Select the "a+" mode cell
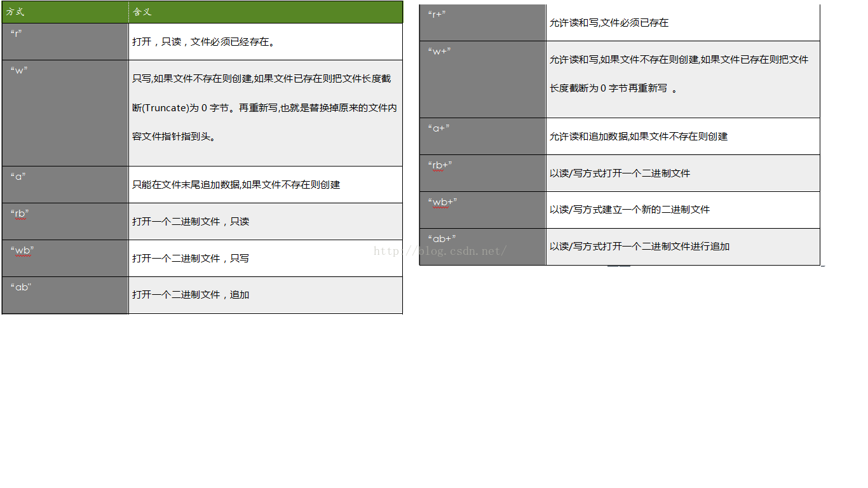868x488 pixels. pyautogui.click(x=482, y=137)
